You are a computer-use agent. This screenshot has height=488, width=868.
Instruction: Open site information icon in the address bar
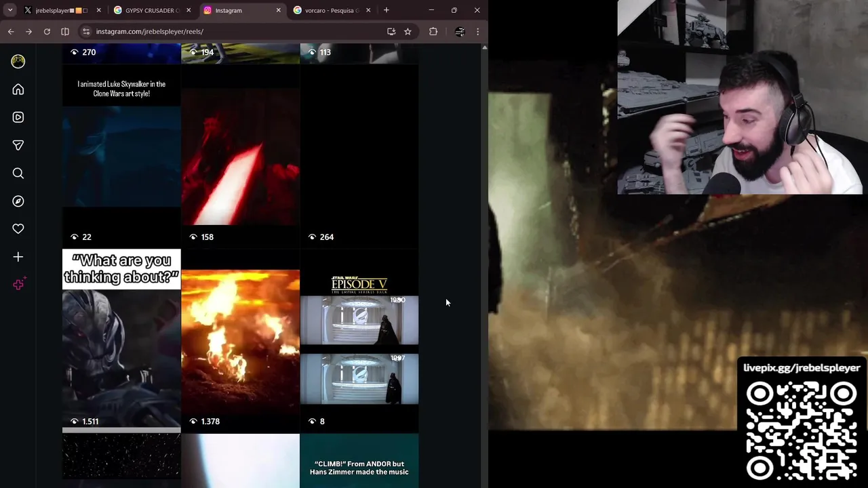point(85,31)
